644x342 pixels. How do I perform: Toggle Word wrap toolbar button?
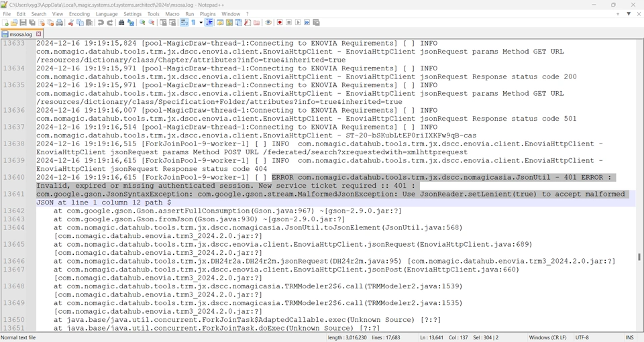coord(184,23)
